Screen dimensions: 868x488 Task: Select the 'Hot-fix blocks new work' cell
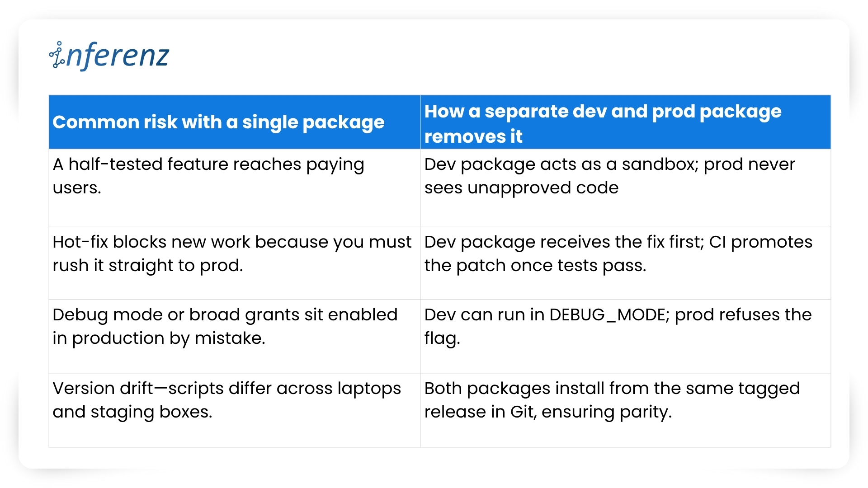[x=235, y=263]
